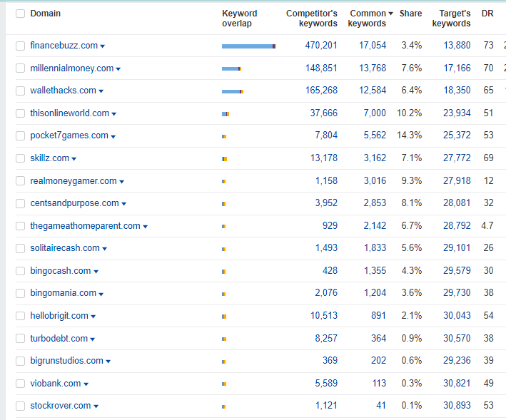Image resolution: width=506 pixels, height=420 pixels.
Task: Open common keywords 3,016 value
Action: coord(375,181)
